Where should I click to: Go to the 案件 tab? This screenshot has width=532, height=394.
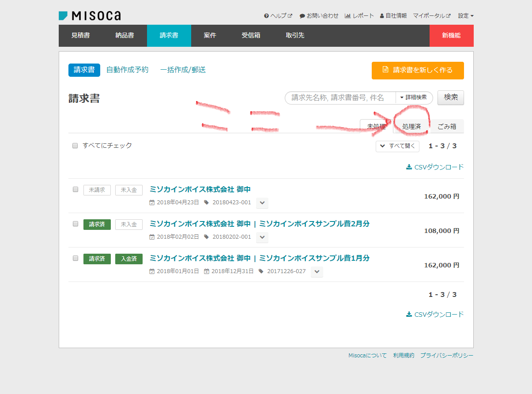[x=210, y=36]
